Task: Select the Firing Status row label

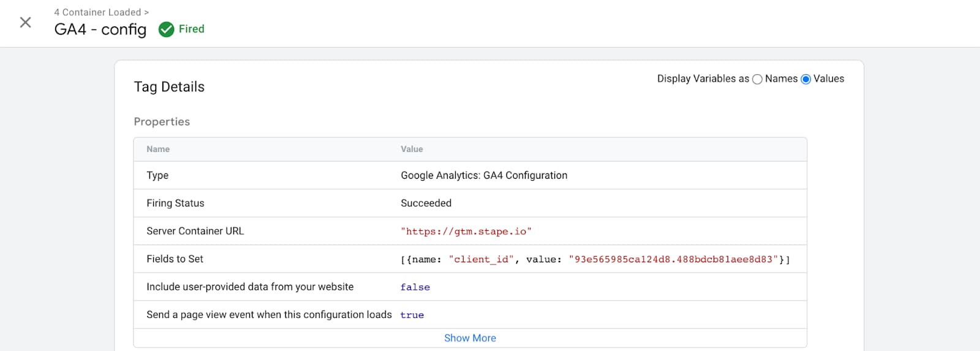Action: 175,203
